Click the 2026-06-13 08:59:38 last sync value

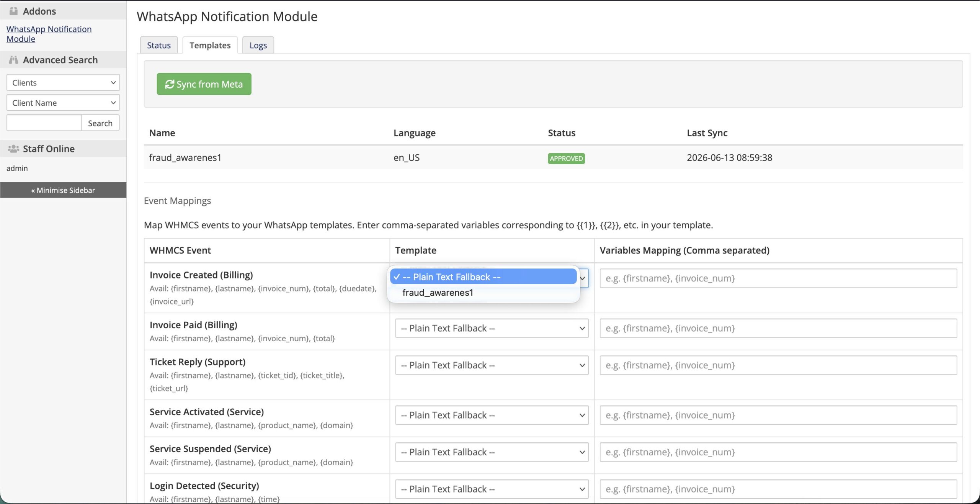729,157
